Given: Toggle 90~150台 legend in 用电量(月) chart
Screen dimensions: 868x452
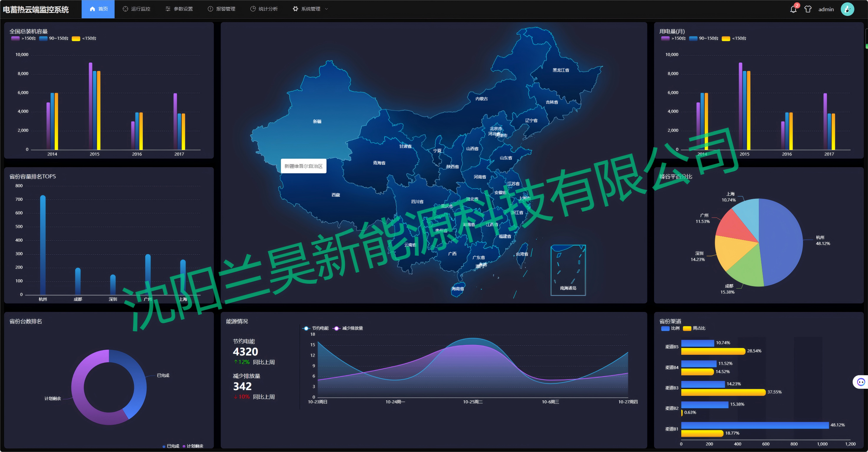Looking at the screenshot, I should click(693, 38).
